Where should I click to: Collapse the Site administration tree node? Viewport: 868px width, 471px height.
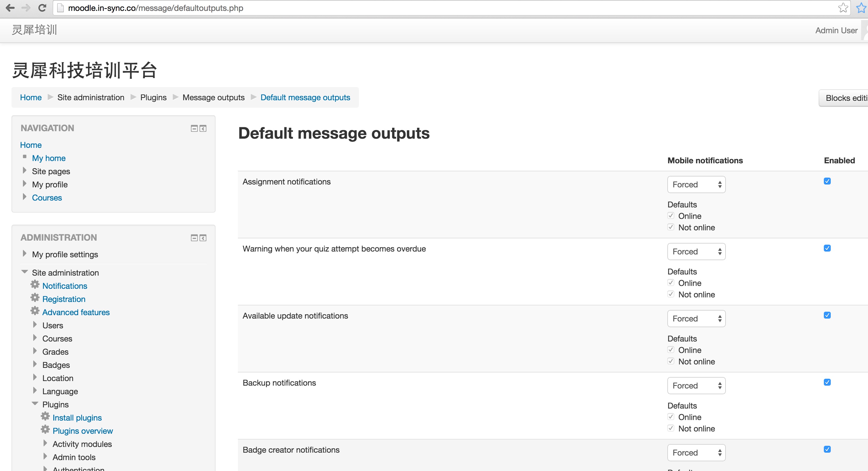point(24,272)
